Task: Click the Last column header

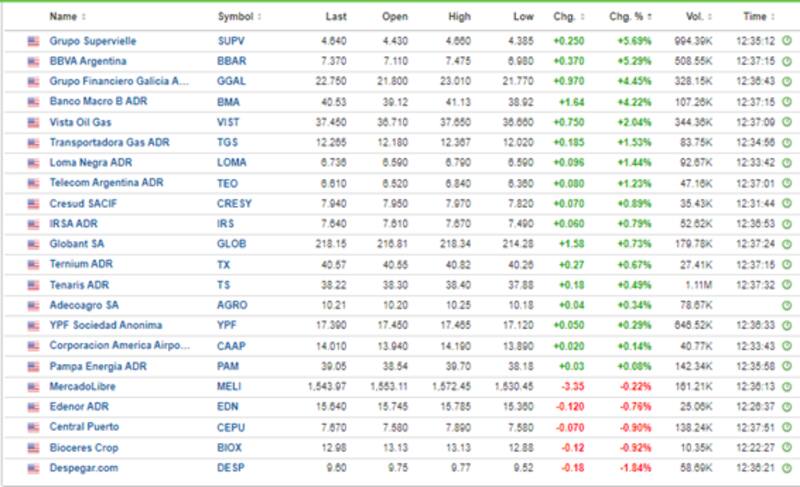Action: 335,17
